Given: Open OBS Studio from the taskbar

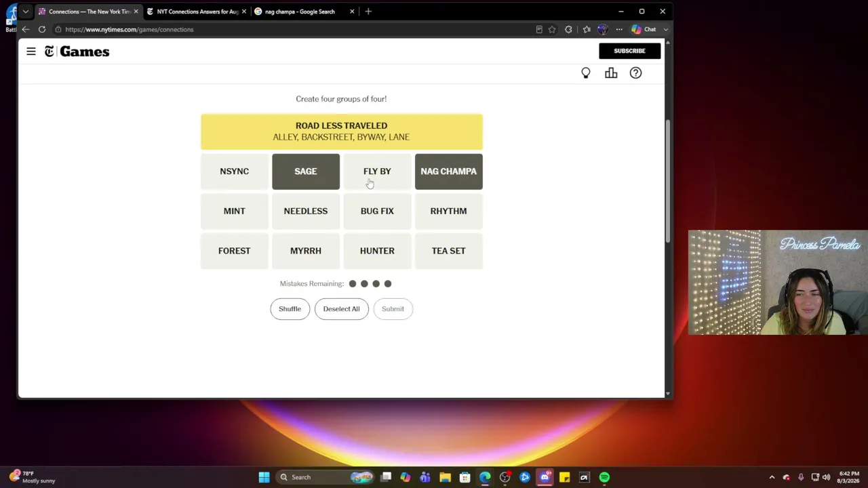Looking at the screenshot, I should point(505,477).
